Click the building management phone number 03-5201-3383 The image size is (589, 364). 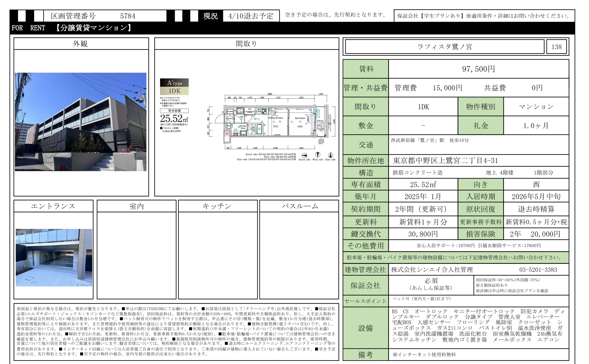pos(538,270)
